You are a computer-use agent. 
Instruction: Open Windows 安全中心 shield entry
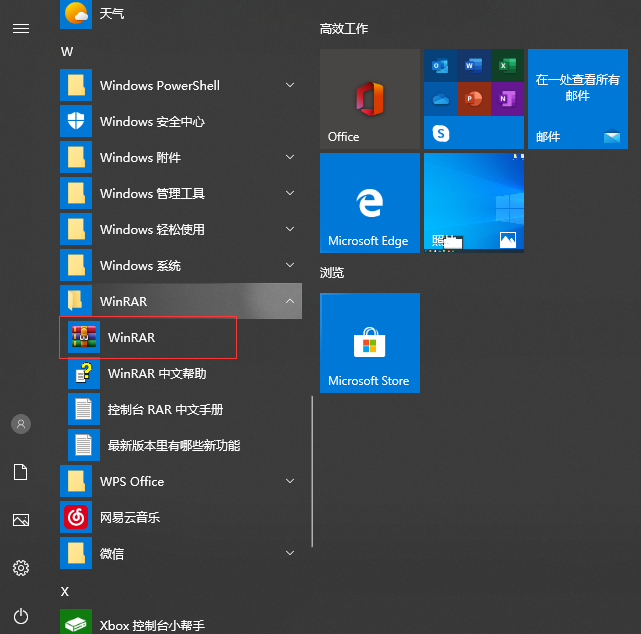tap(181, 121)
